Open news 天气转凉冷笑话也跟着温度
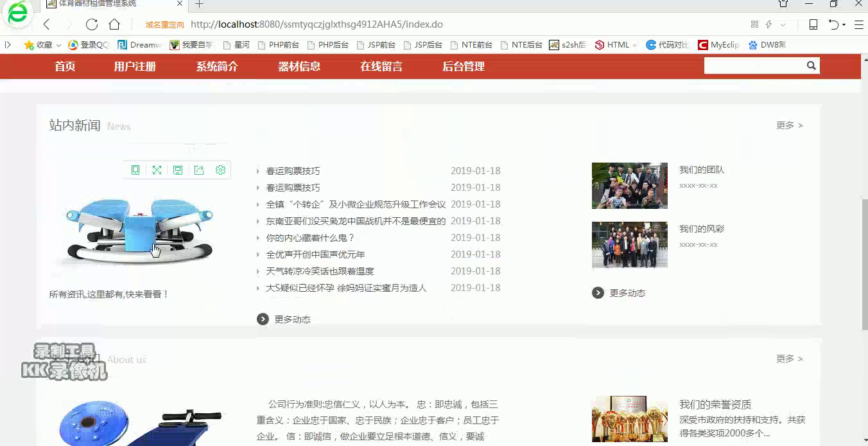This screenshot has width=868, height=446. (x=320, y=271)
